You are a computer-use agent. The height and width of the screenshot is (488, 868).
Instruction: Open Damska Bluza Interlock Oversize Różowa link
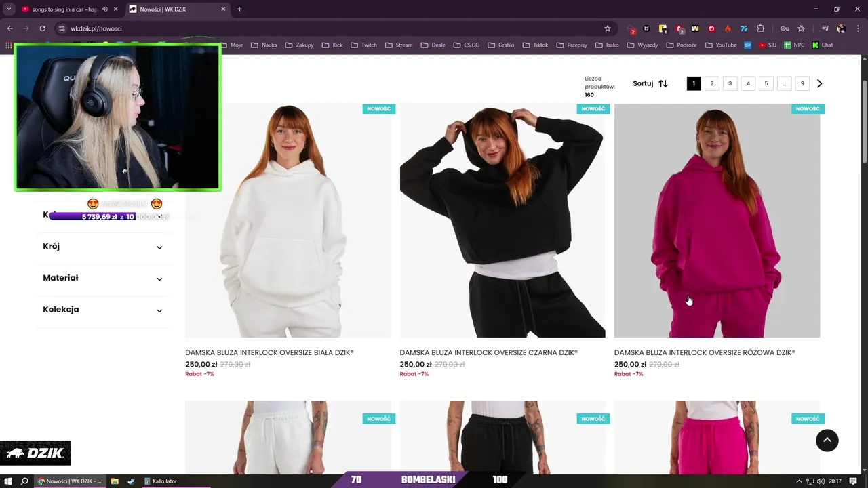pos(705,353)
